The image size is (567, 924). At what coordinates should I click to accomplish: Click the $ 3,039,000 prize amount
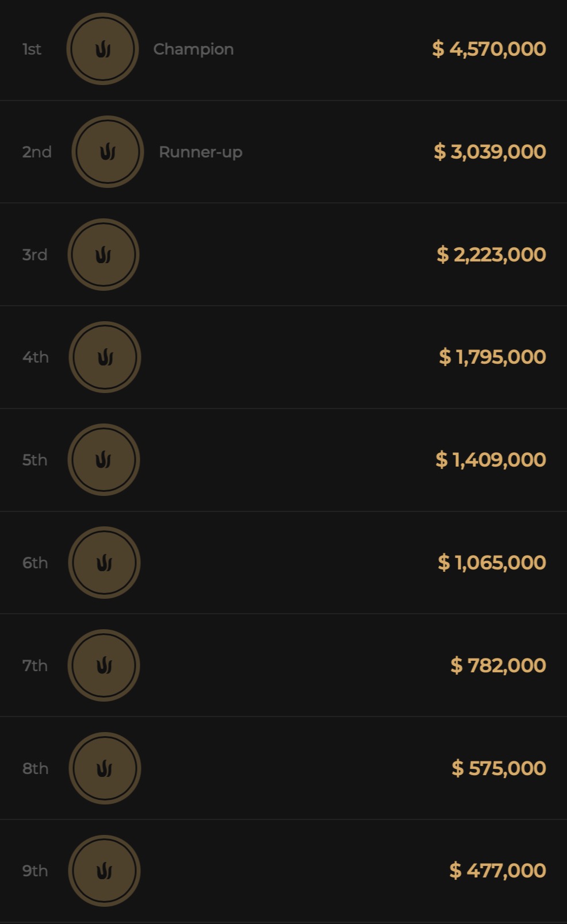coord(490,152)
